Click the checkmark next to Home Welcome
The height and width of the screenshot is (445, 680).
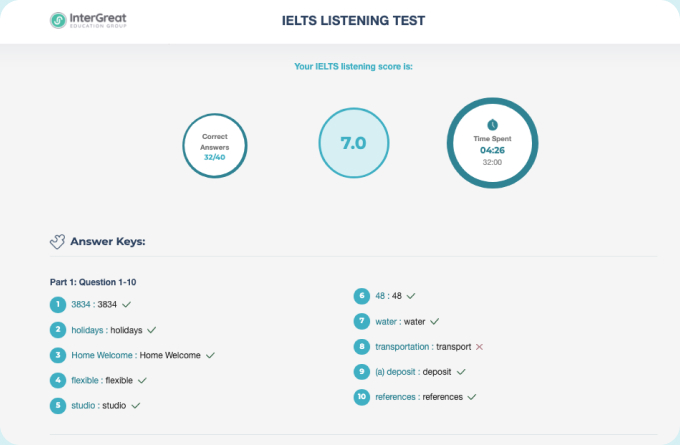click(x=211, y=355)
